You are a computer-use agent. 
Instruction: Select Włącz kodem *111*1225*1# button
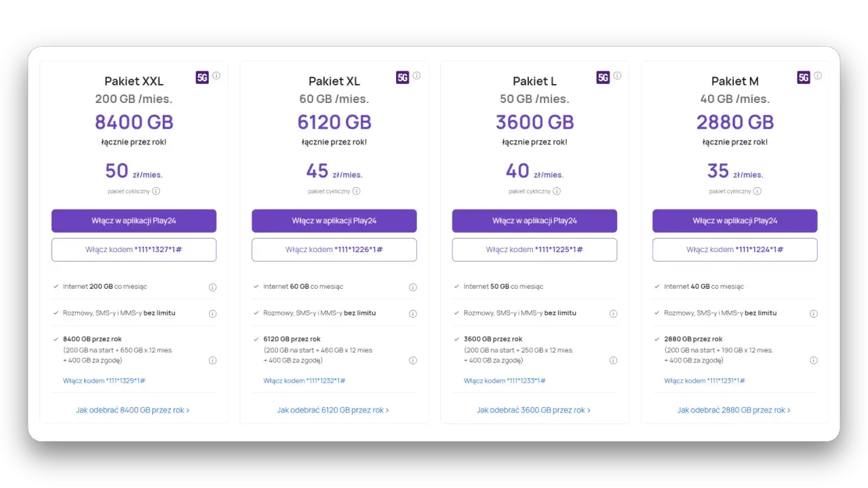(x=534, y=249)
